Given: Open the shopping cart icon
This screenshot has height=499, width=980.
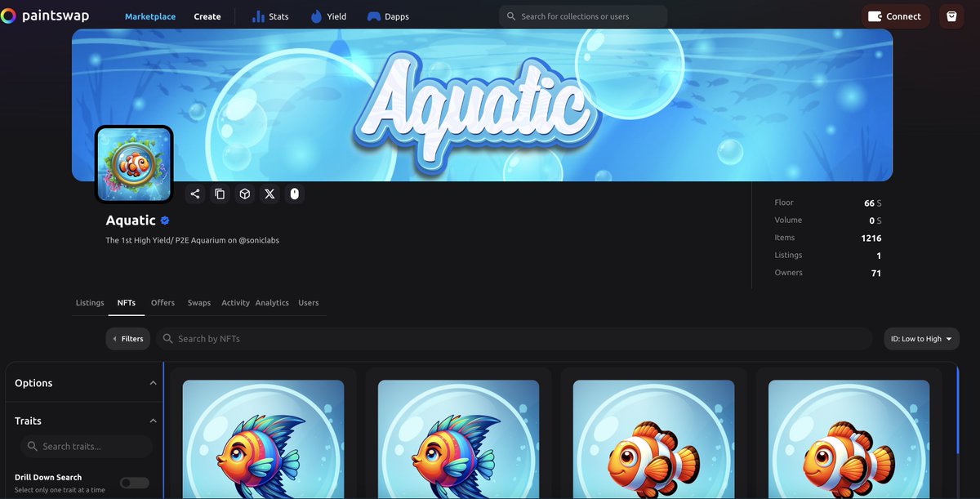Looking at the screenshot, I should pos(951,16).
